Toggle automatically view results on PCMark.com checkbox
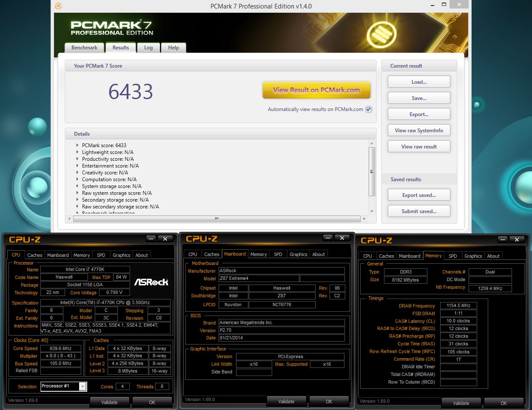Viewport: 532px width, 410px height. pos(369,109)
